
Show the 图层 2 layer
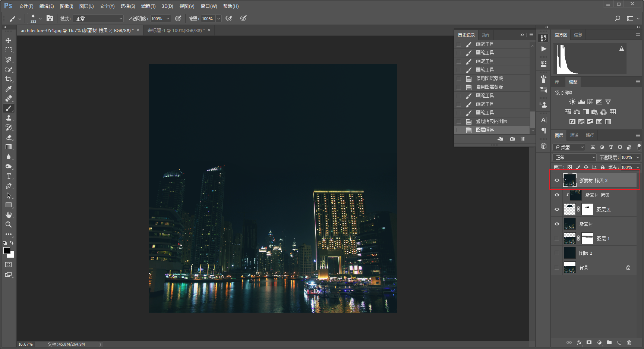pyautogui.click(x=557, y=253)
